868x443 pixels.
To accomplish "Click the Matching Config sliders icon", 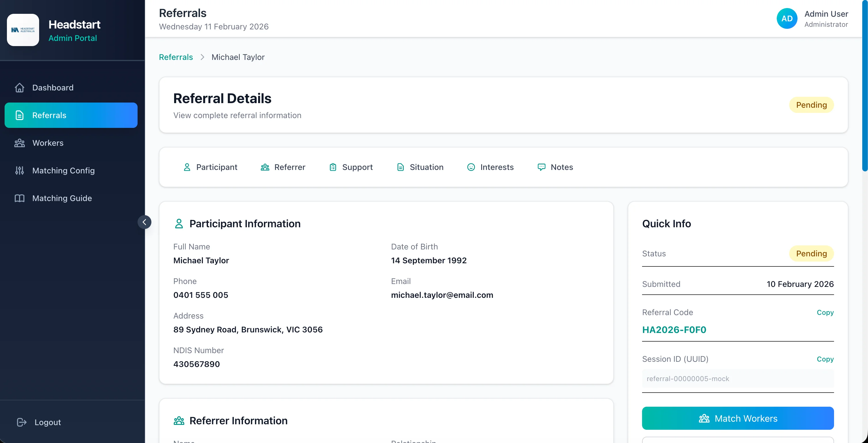I will click(x=20, y=171).
